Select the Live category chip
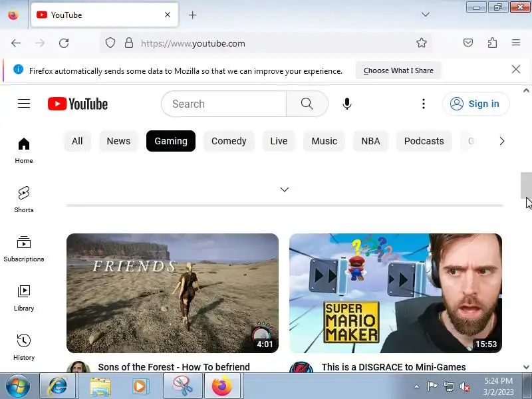 click(x=279, y=141)
